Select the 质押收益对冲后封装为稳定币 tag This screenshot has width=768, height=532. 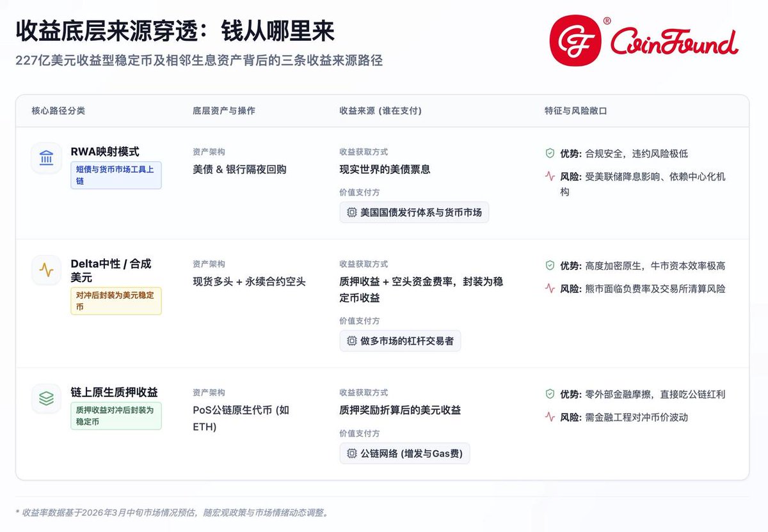(x=116, y=415)
